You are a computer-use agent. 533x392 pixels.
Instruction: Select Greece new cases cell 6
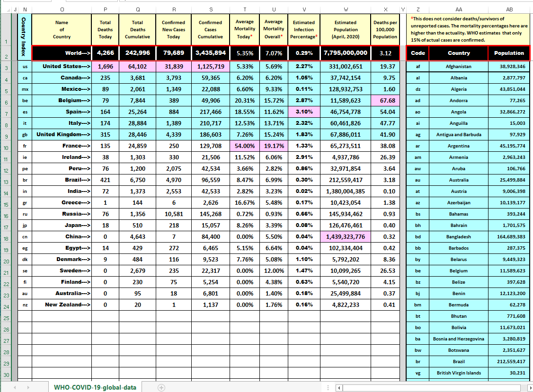point(174,203)
